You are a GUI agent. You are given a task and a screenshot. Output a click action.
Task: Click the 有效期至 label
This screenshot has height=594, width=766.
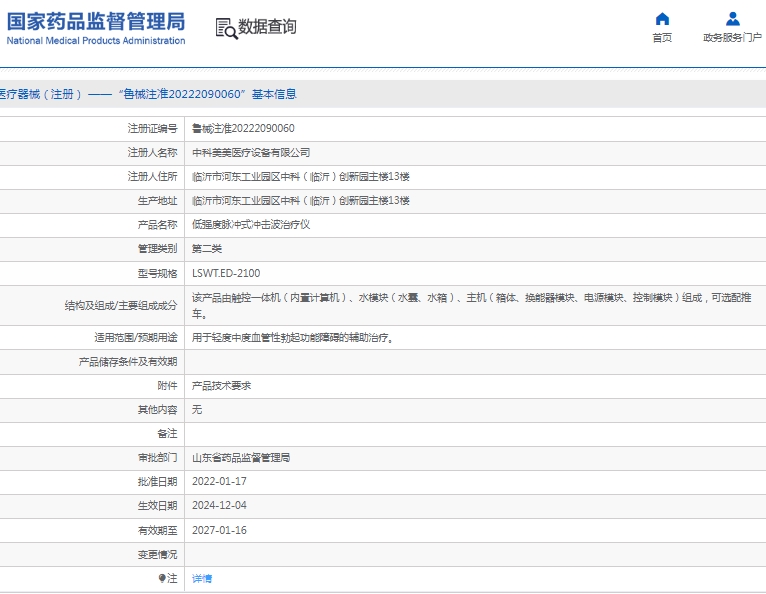pos(157,530)
